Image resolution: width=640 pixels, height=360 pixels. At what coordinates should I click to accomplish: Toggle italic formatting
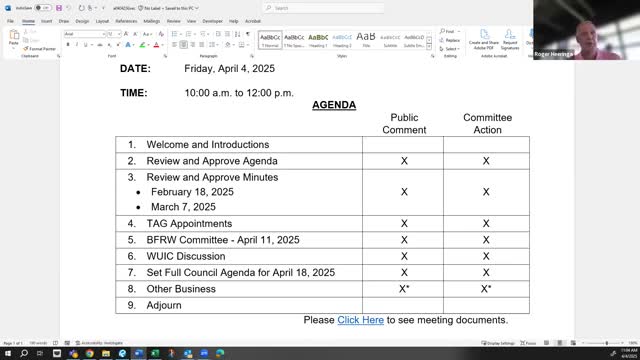pyautogui.click(x=76, y=45)
